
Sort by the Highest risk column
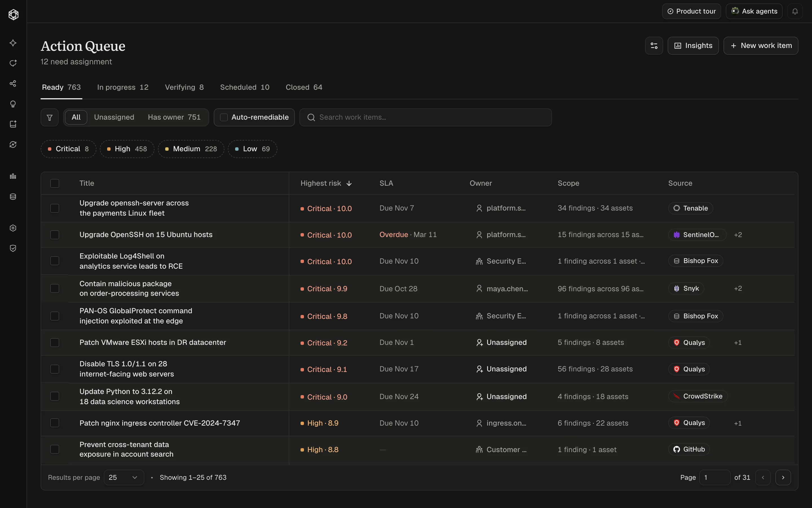(326, 183)
